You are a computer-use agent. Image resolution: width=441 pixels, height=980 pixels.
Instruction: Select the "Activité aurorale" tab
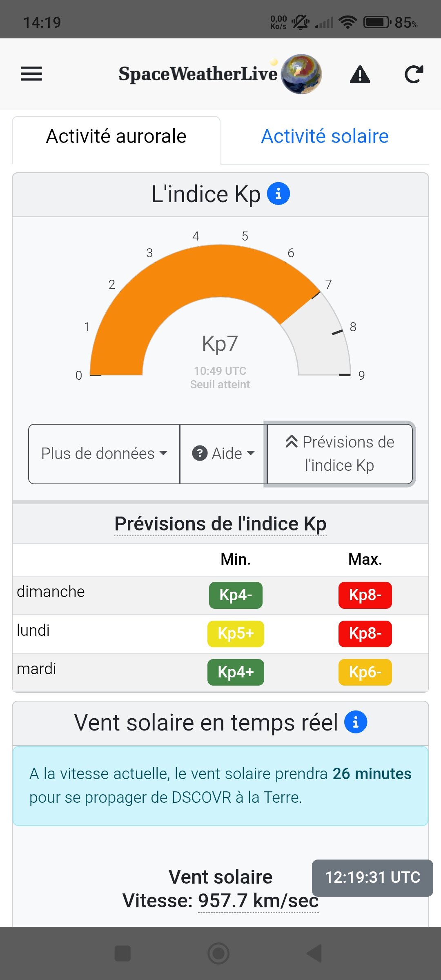(116, 136)
